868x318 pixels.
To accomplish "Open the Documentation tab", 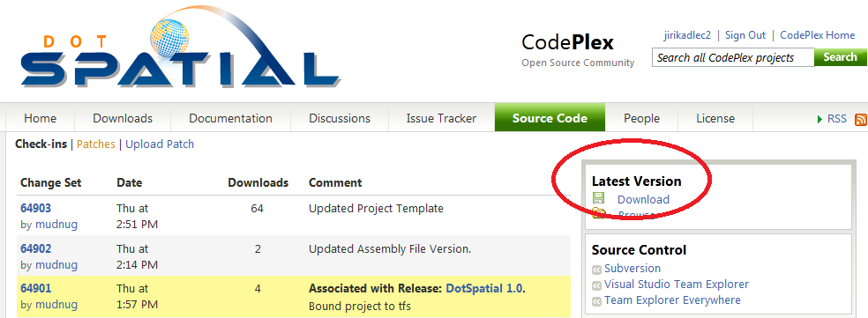I will click(230, 118).
